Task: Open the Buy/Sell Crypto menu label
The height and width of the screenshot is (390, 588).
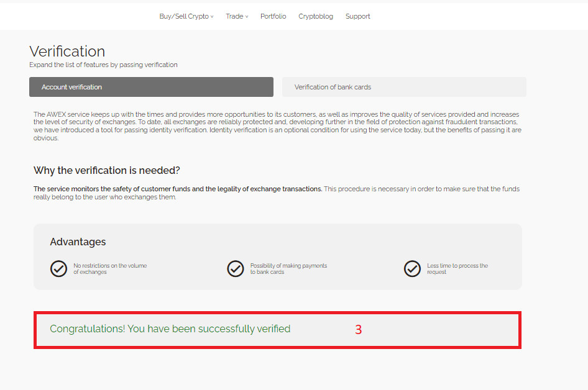Action: pos(183,16)
